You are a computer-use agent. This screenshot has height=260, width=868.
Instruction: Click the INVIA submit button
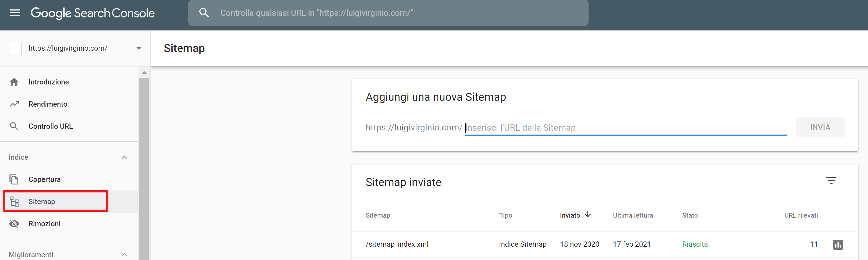(820, 127)
